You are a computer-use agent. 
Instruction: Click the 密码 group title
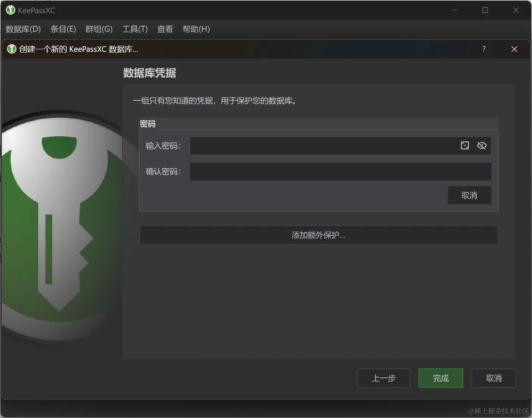pos(148,124)
